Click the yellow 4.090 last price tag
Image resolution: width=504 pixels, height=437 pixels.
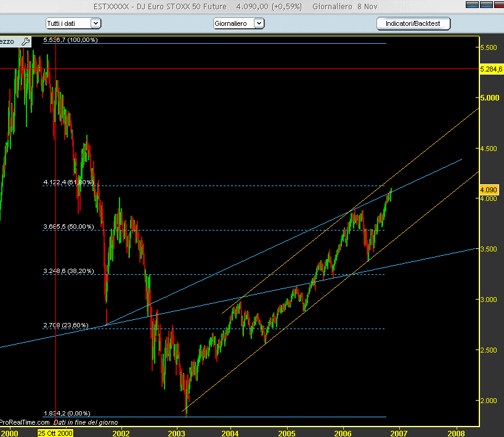coord(489,190)
